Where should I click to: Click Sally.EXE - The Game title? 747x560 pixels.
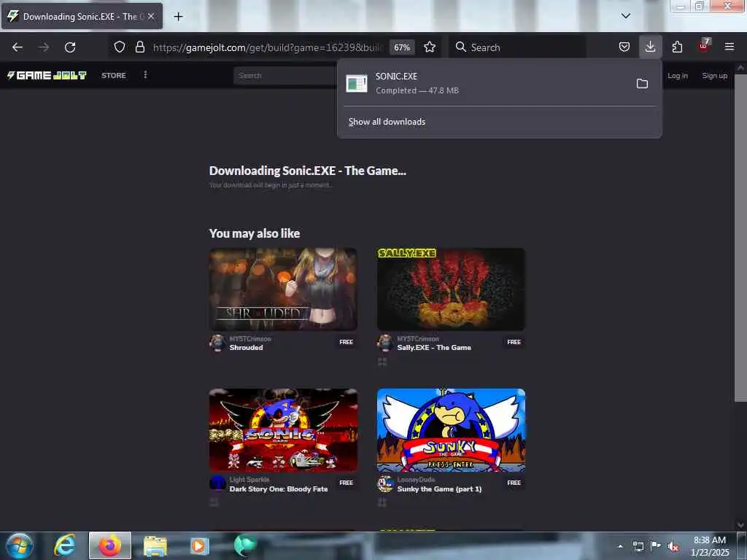click(x=434, y=348)
